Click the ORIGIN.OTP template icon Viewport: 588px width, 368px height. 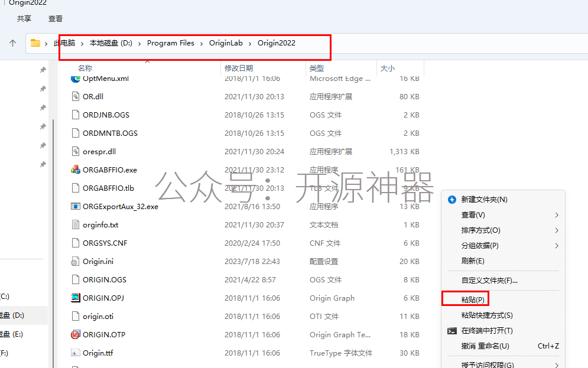coord(76,335)
